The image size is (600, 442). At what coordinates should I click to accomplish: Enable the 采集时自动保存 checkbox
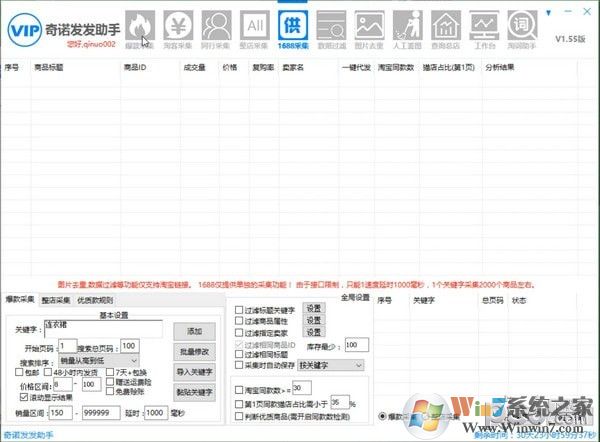click(239, 365)
